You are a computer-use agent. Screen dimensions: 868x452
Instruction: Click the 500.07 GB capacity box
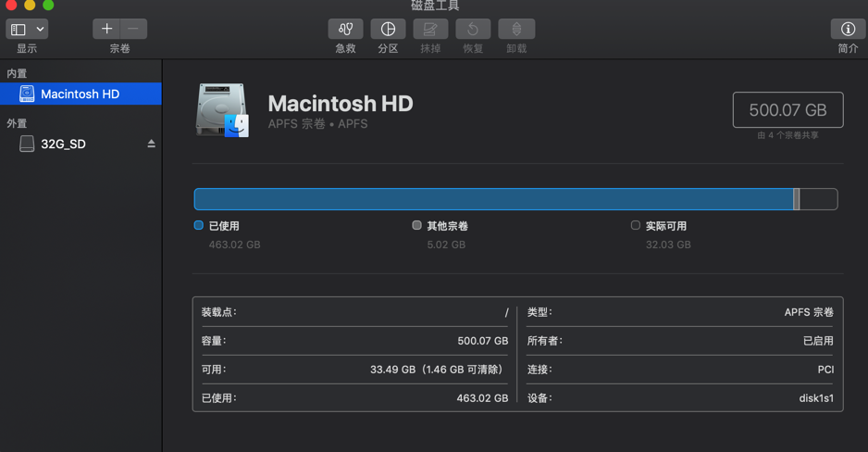point(787,109)
